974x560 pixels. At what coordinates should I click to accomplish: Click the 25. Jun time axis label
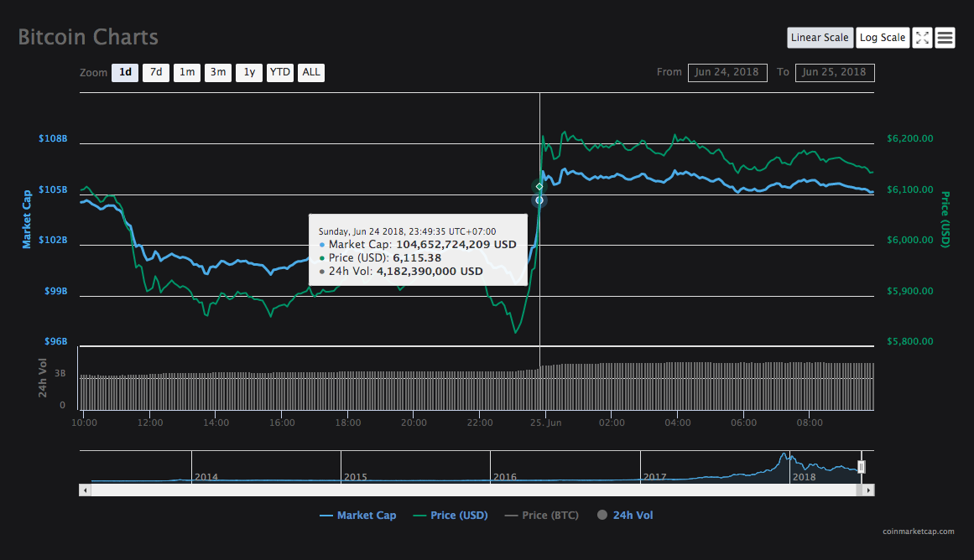[546, 423]
